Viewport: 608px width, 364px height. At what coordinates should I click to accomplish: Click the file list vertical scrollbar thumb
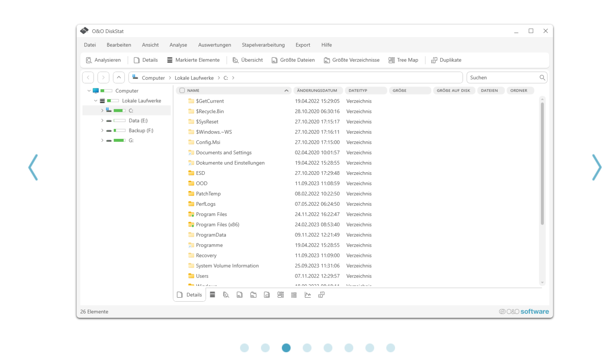pyautogui.click(x=542, y=163)
